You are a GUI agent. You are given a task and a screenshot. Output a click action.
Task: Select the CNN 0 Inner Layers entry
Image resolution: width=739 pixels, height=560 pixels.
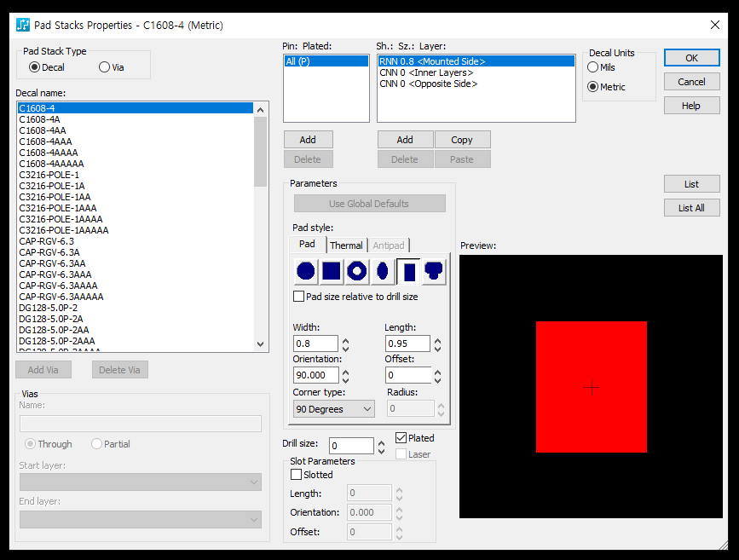(x=426, y=72)
